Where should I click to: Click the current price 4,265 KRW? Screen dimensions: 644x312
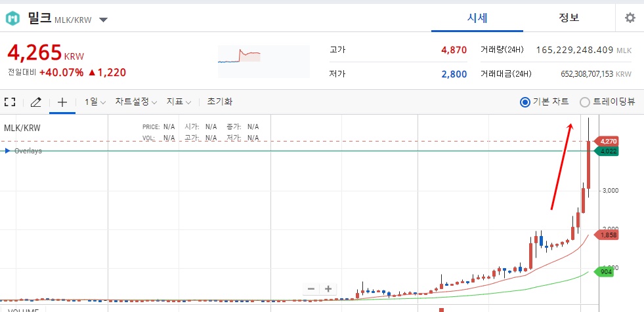coord(45,52)
